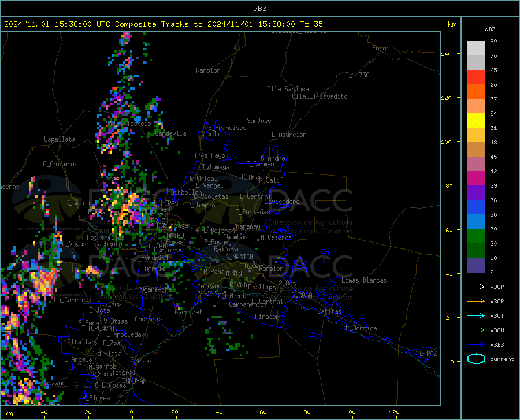
Task: Select the dusty pink 42-45 dBZ swatch
Action: point(476,164)
